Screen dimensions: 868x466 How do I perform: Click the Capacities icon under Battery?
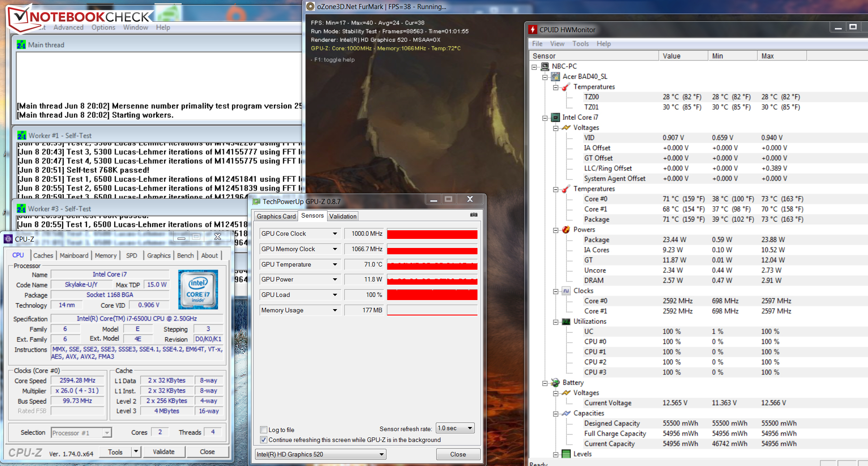click(x=566, y=413)
